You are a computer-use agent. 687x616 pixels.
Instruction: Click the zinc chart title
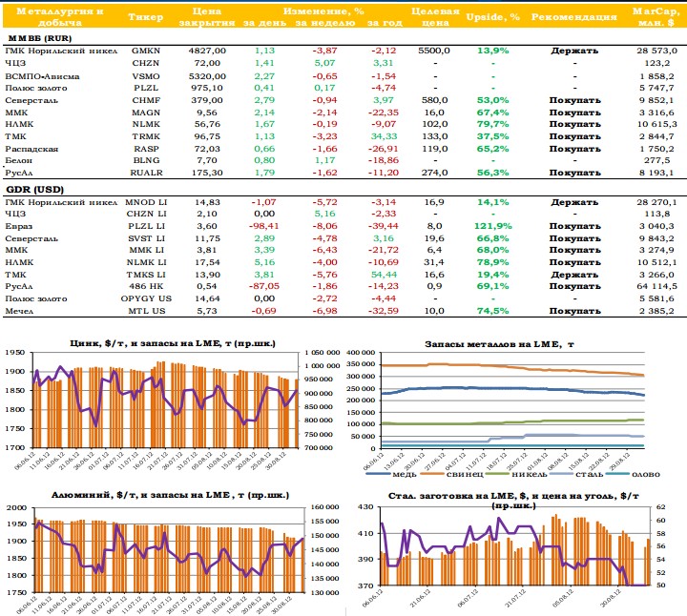[x=173, y=343]
